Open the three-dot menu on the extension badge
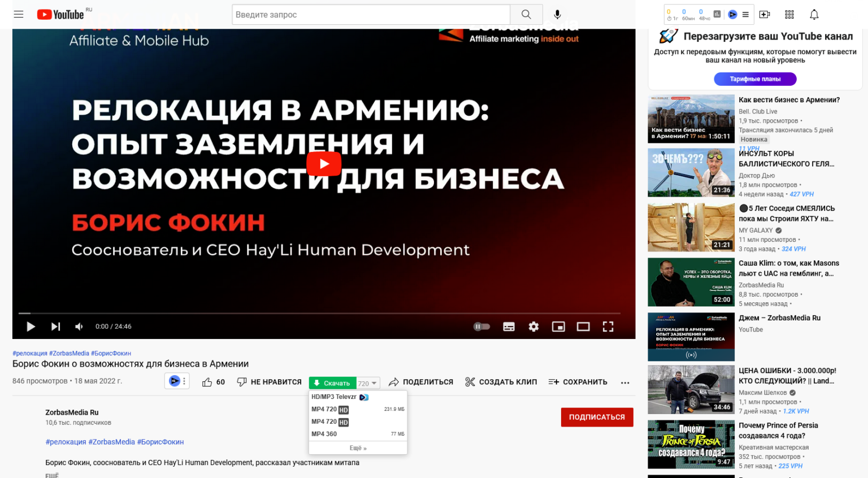The width and height of the screenshot is (868, 478). [184, 381]
